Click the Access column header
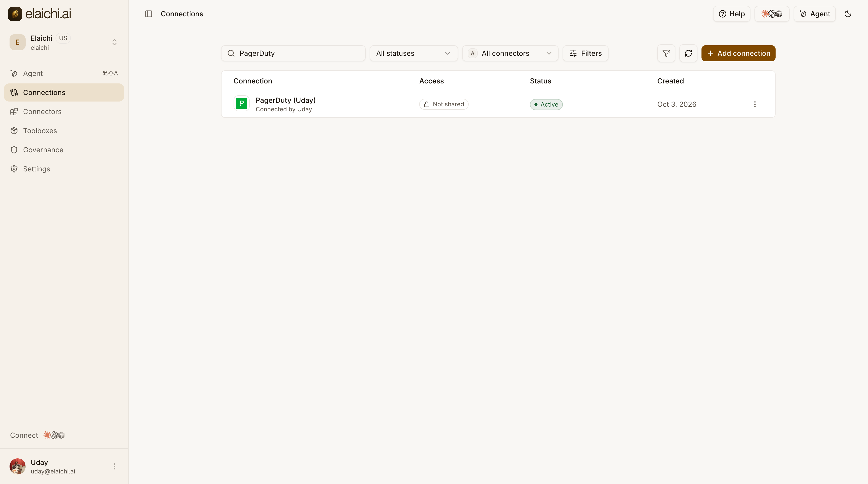 tap(431, 81)
